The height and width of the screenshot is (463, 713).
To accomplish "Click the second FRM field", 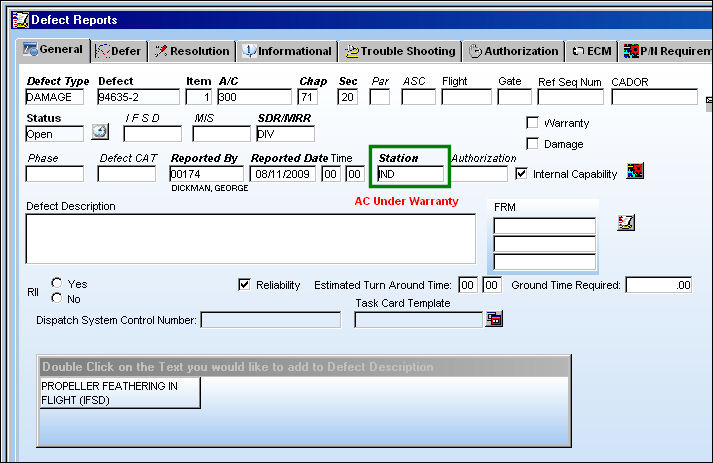I will pos(545,244).
